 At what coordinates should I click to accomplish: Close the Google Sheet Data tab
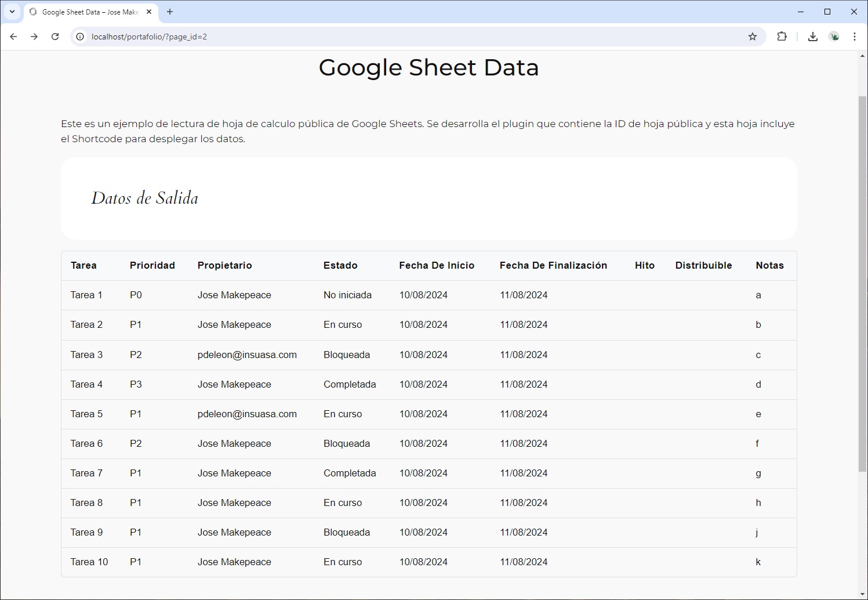149,12
